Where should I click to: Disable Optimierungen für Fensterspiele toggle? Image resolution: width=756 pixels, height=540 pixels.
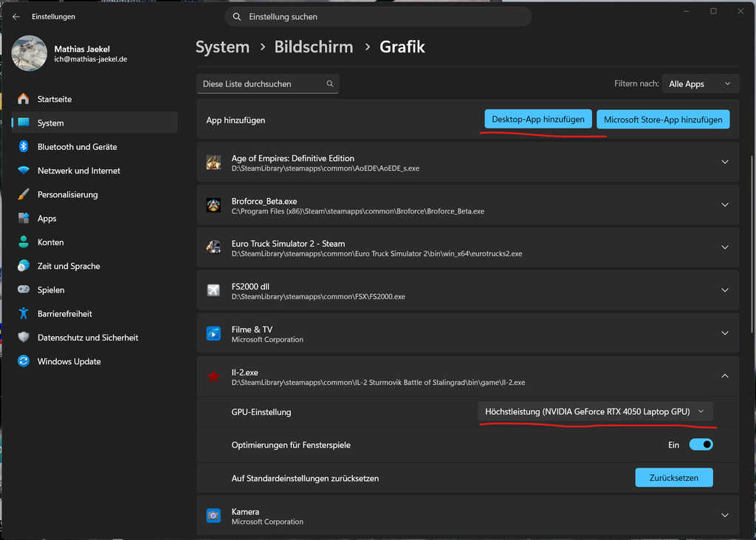click(701, 445)
